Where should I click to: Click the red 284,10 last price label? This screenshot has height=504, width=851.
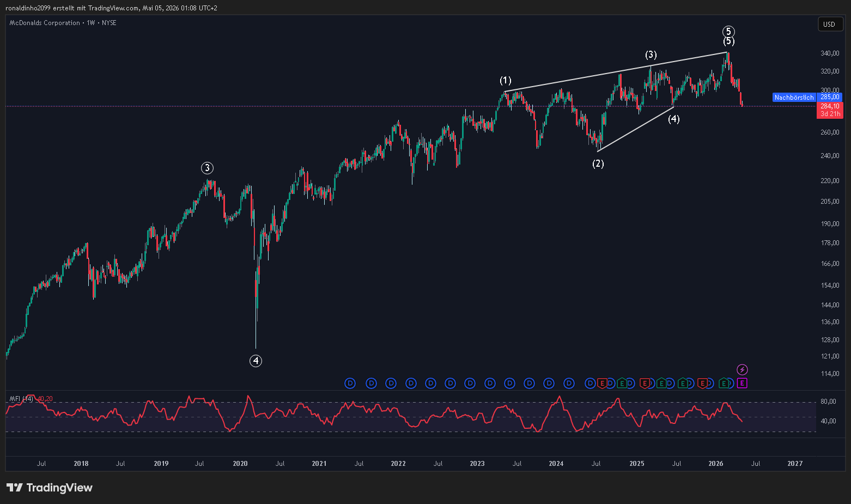click(830, 106)
